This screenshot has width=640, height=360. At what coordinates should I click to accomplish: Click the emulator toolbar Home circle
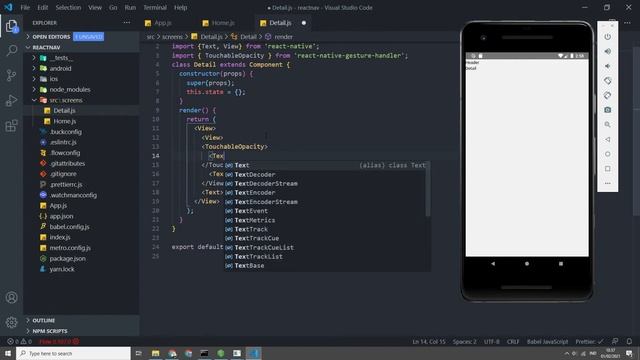click(x=607, y=154)
